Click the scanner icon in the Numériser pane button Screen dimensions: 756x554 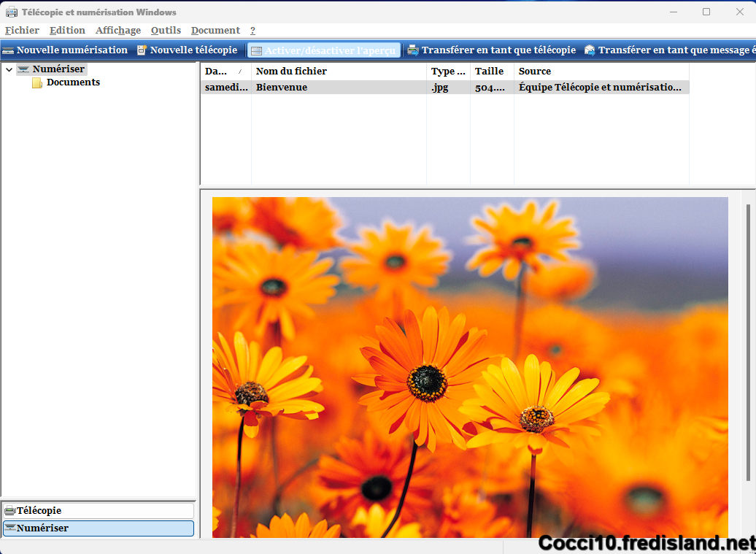(10, 528)
